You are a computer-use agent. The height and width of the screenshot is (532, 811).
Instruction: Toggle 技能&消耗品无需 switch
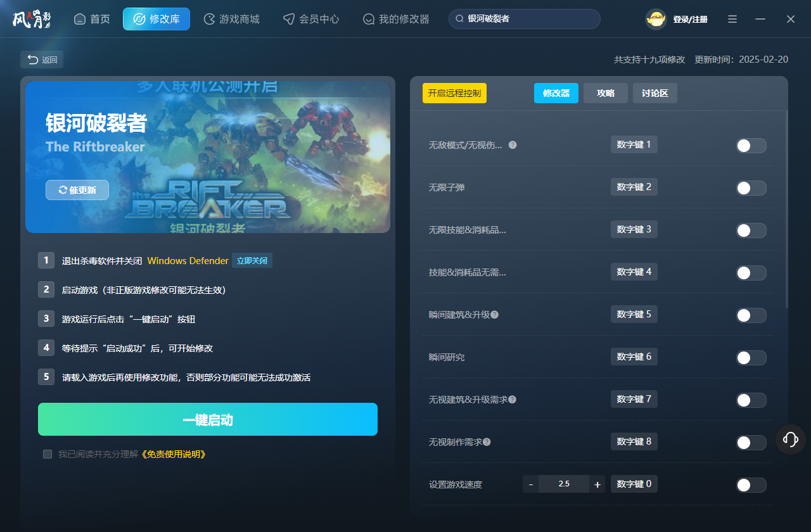[x=751, y=273]
